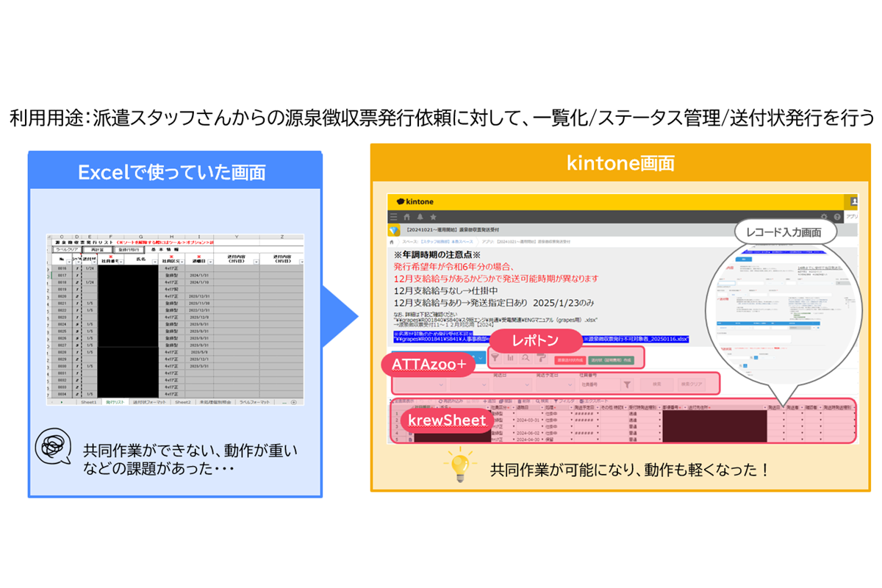
Task: Click the green 送付状 作成 button
Action: tap(611, 361)
